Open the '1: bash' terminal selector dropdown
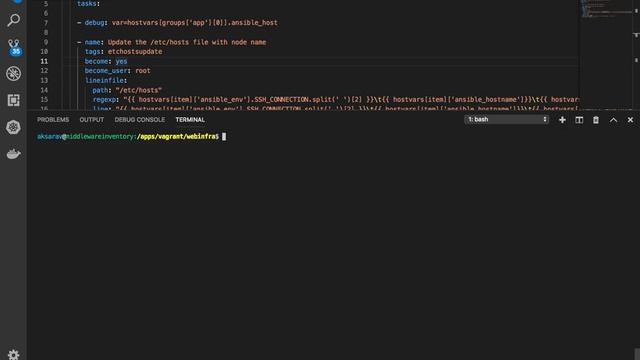The image size is (640, 360). pos(506,119)
